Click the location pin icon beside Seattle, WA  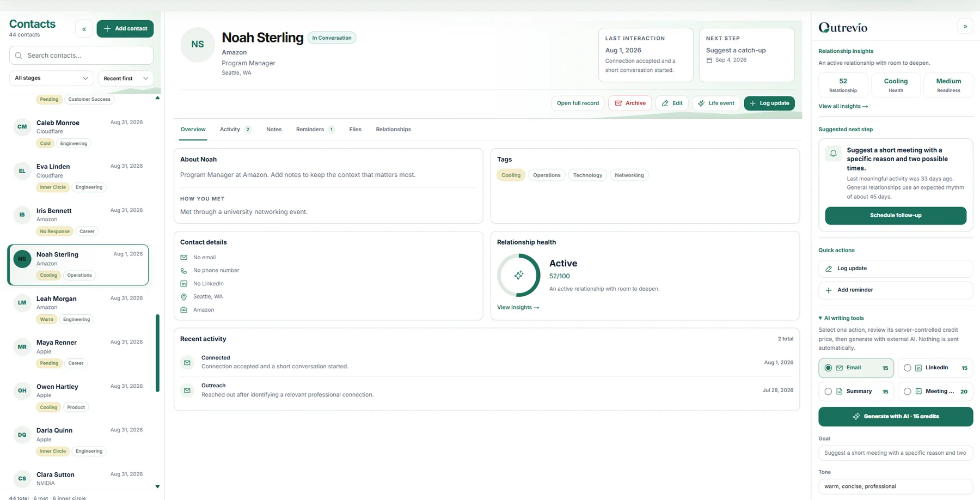pyautogui.click(x=184, y=297)
